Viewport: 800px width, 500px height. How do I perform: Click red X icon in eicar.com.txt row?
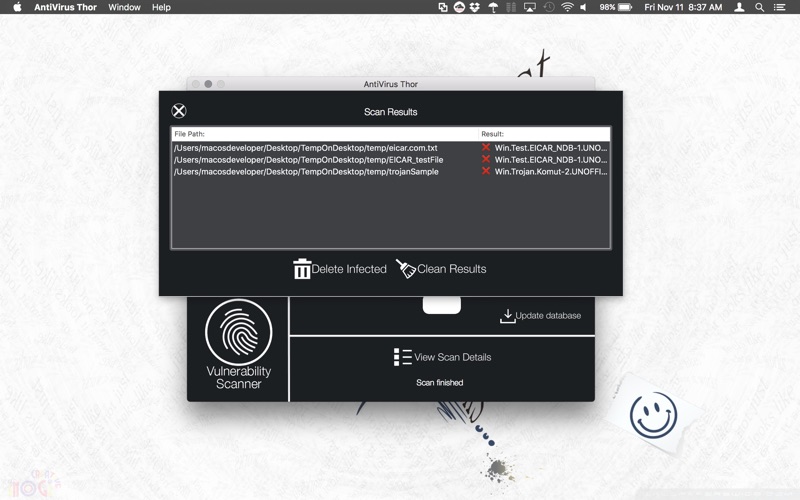(486, 147)
